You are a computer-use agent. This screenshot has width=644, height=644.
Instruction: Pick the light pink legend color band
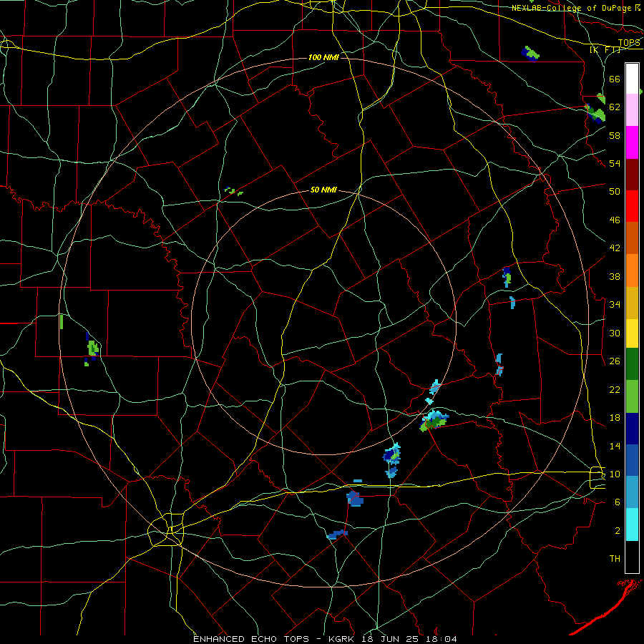632,110
